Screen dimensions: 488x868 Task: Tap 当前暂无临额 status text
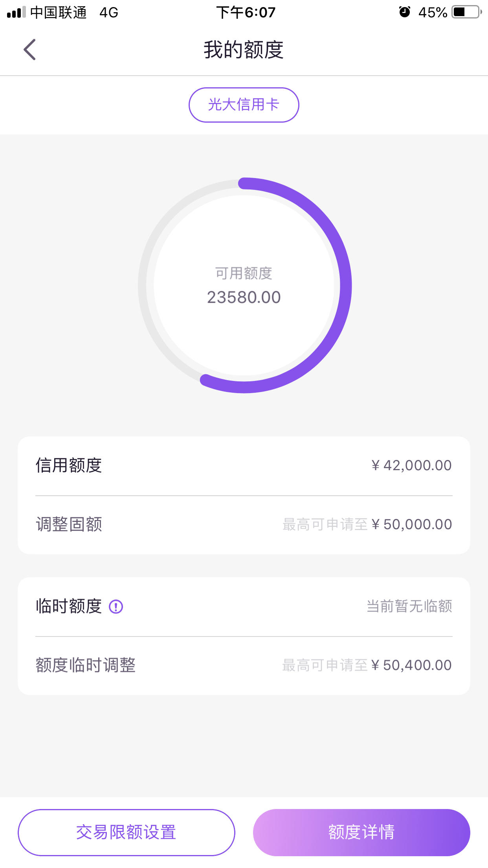point(409,606)
